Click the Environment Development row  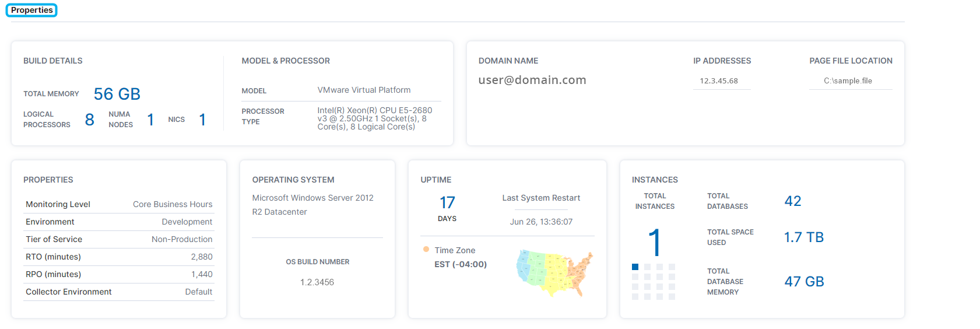click(x=119, y=222)
